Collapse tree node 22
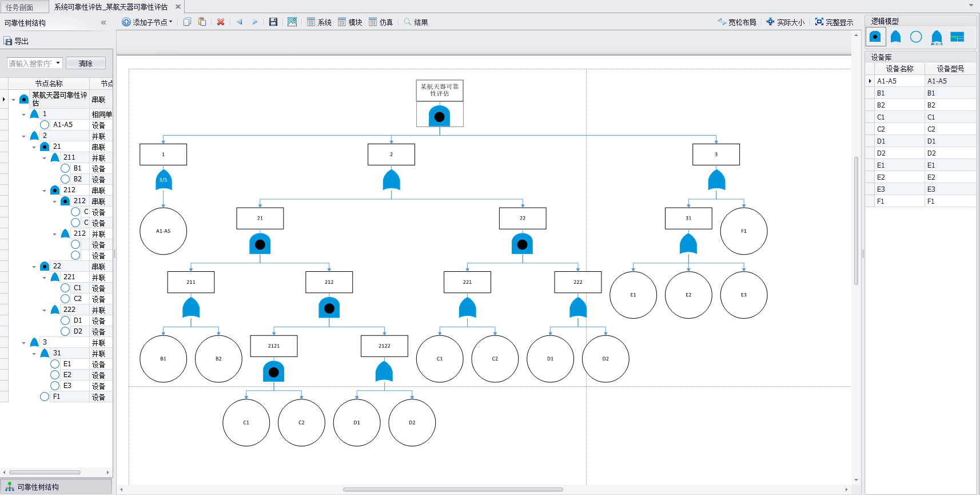The image size is (980, 495). (34, 267)
